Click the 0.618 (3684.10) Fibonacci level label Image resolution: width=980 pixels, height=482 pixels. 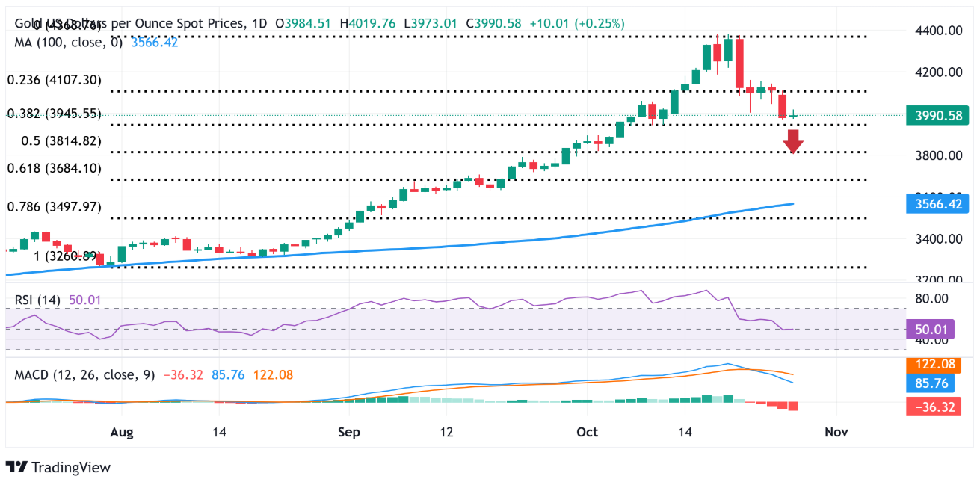pos(54,169)
